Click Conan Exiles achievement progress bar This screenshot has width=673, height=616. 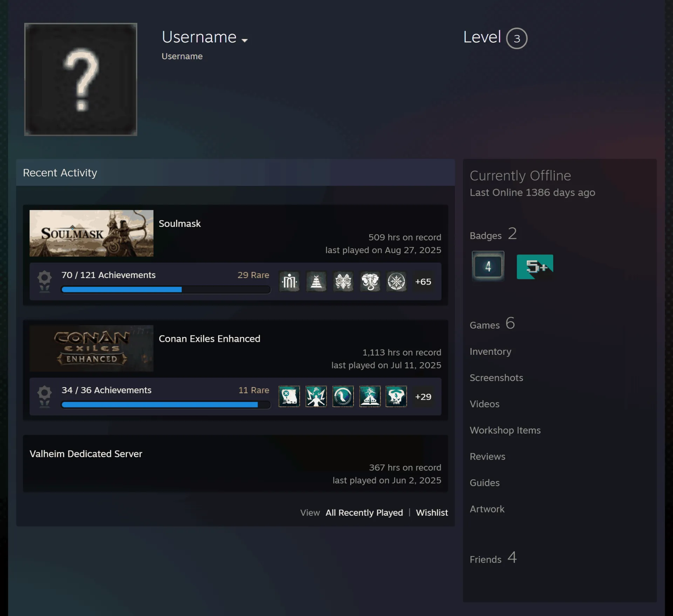[x=166, y=405]
